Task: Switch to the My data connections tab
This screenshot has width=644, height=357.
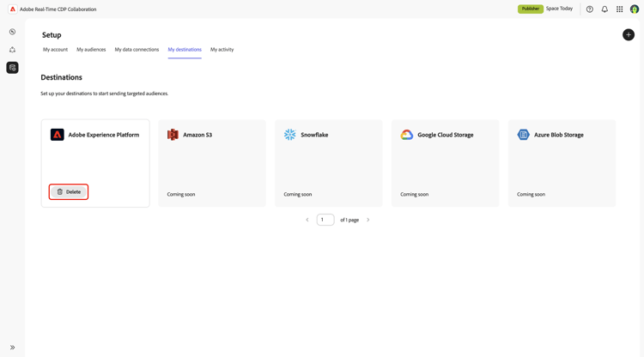Action: tap(137, 50)
